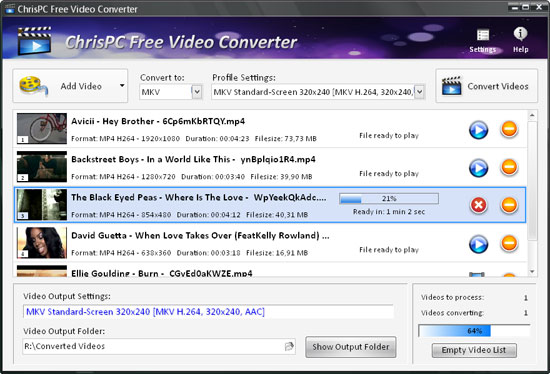The width and height of the screenshot is (550, 375).
Task: Click the 64% overall progress bar
Action: click(474, 331)
